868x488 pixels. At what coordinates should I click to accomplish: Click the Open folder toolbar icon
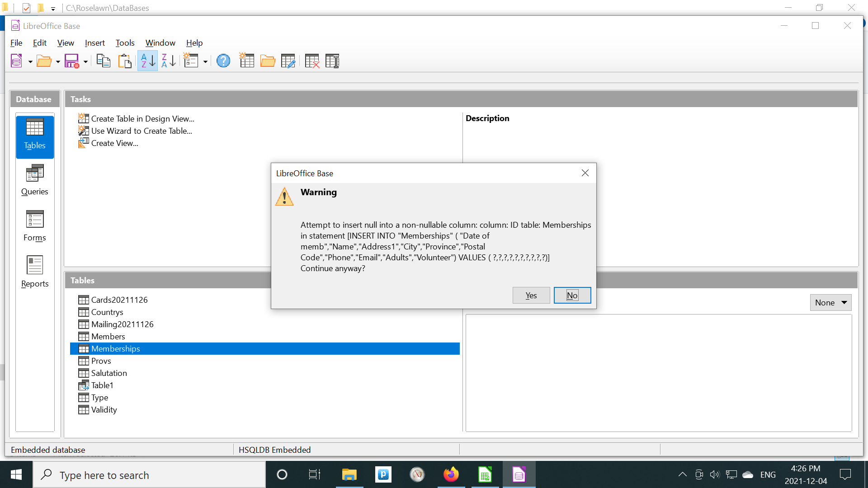(44, 61)
